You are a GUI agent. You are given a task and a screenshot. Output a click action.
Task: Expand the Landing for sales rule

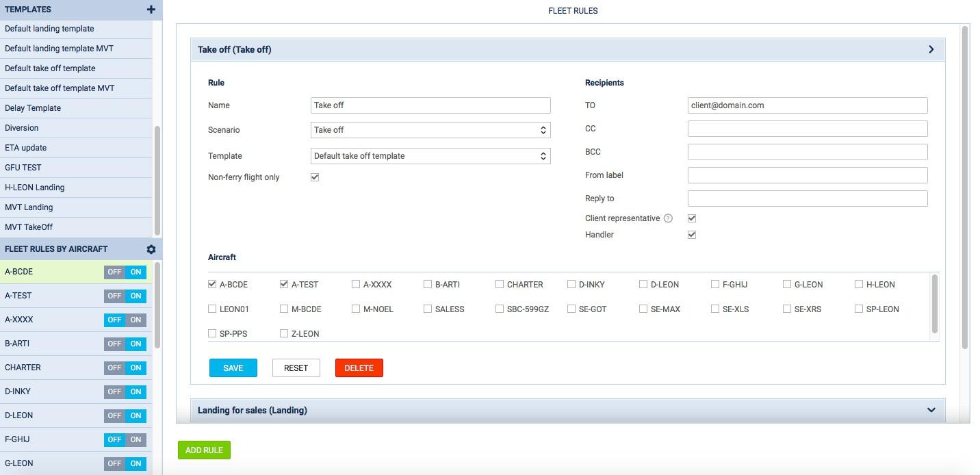[x=931, y=410]
